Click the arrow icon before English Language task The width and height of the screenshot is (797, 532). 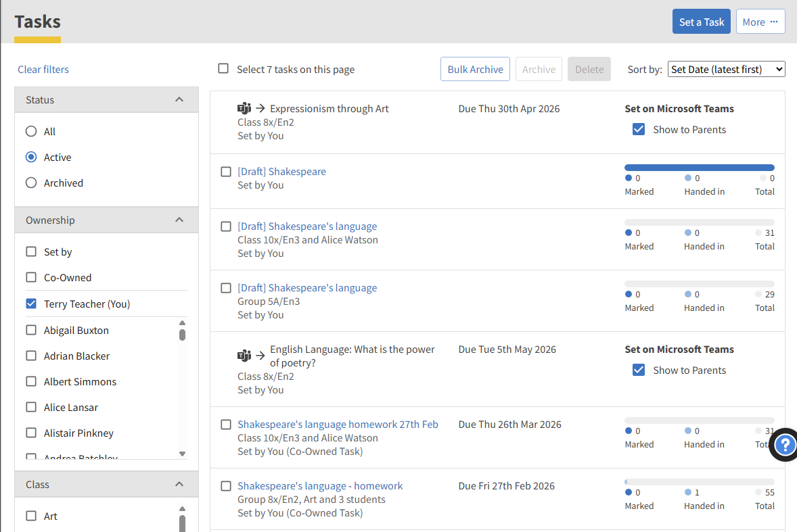click(260, 356)
